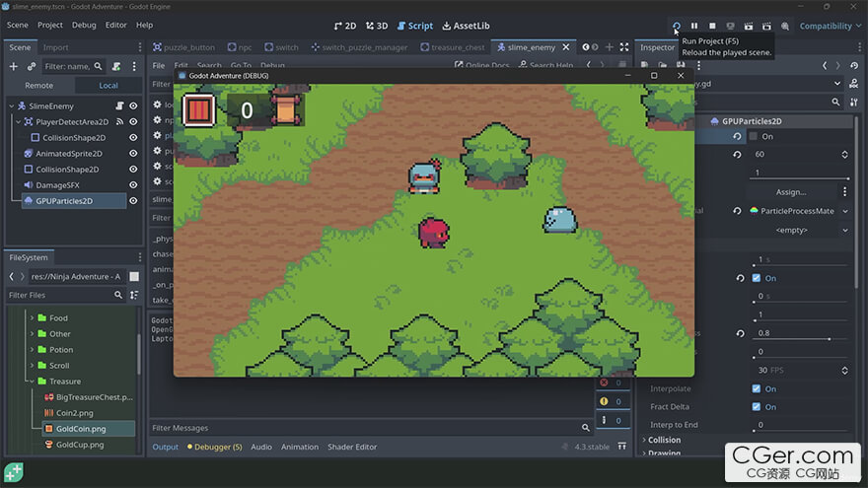Add a new node in Scene dock
868x488 pixels.
point(14,66)
